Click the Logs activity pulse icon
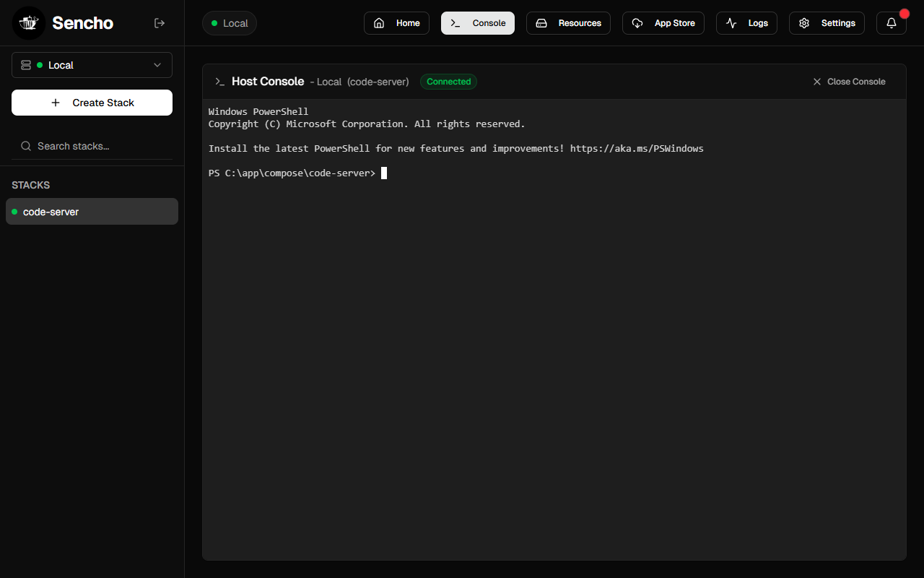 731,23
